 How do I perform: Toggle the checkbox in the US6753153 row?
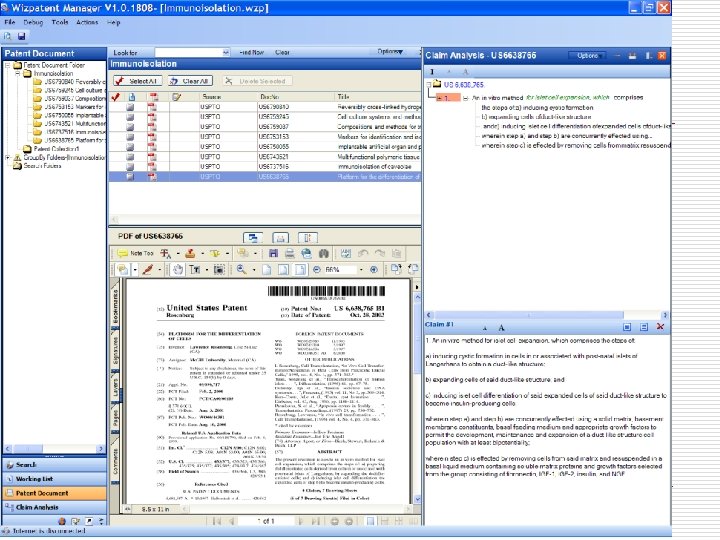130,137
